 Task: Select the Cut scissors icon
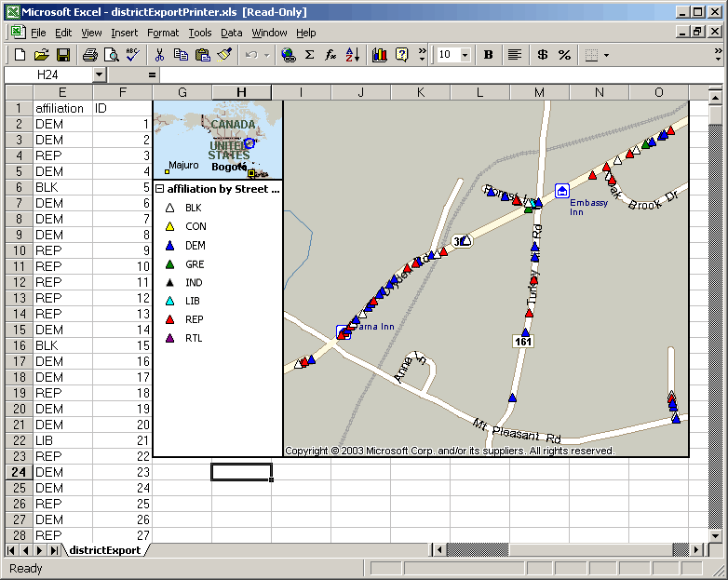click(x=160, y=55)
